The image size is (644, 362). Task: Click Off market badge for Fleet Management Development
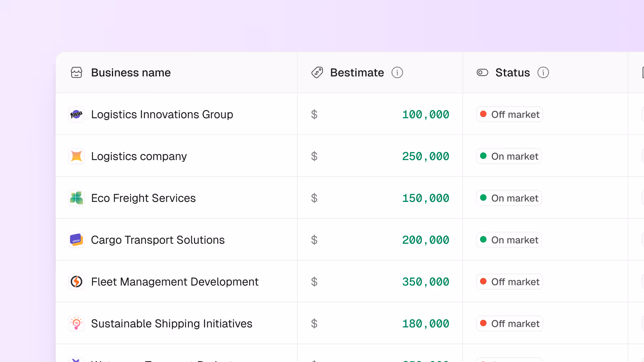(510, 282)
